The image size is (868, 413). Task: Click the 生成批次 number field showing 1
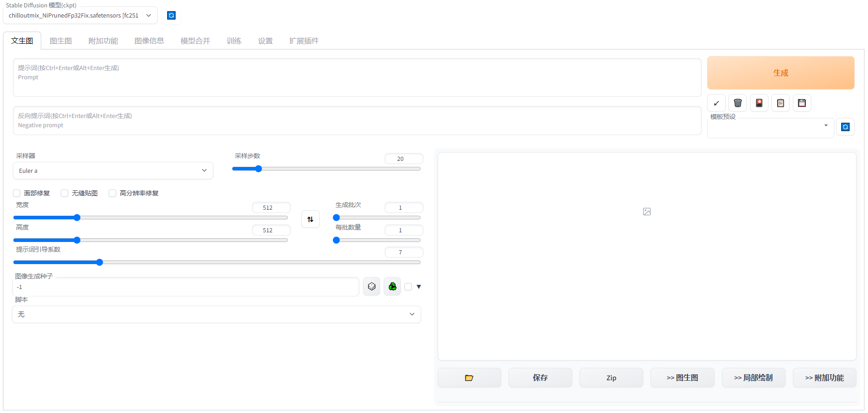pyautogui.click(x=404, y=207)
